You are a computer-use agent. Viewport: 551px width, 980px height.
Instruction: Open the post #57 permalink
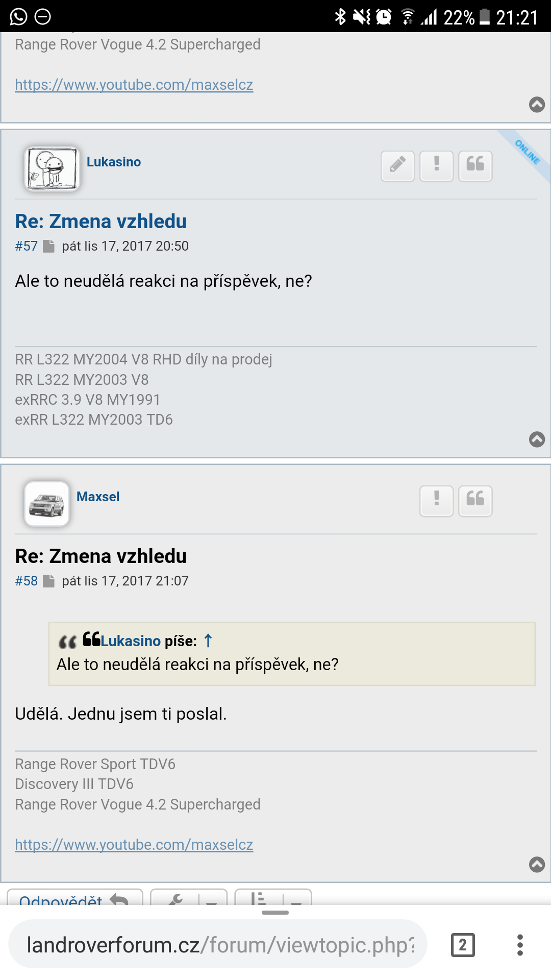point(26,246)
